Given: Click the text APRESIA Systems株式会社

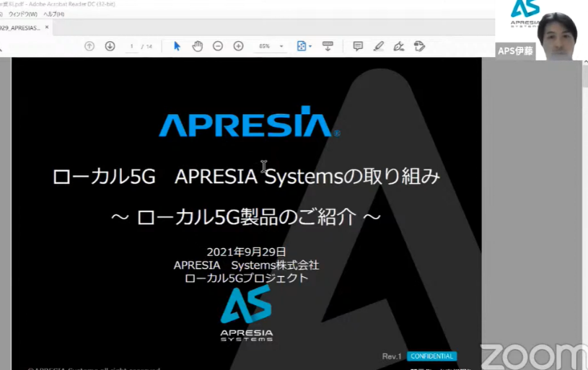Looking at the screenshot, I should coord(246,265).
